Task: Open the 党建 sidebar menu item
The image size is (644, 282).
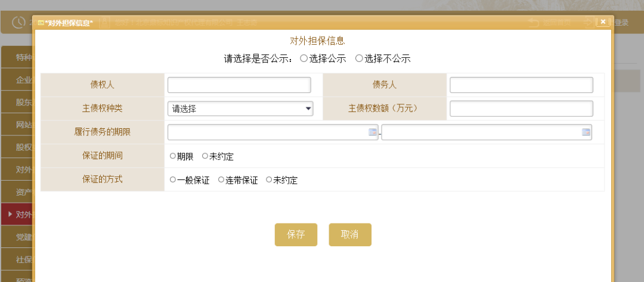Action: (24, 237)
